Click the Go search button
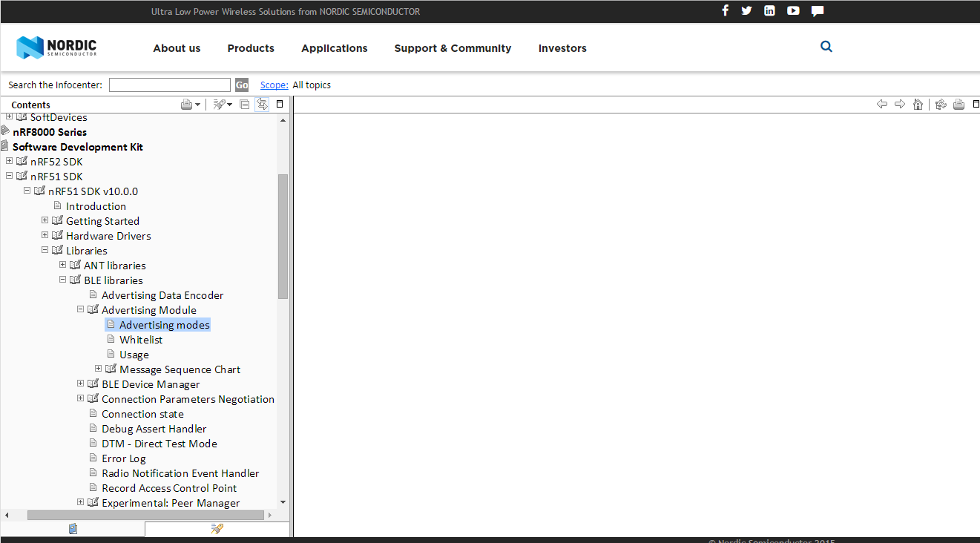Viewport: 980px width, 543px height. tap(242, 85)
